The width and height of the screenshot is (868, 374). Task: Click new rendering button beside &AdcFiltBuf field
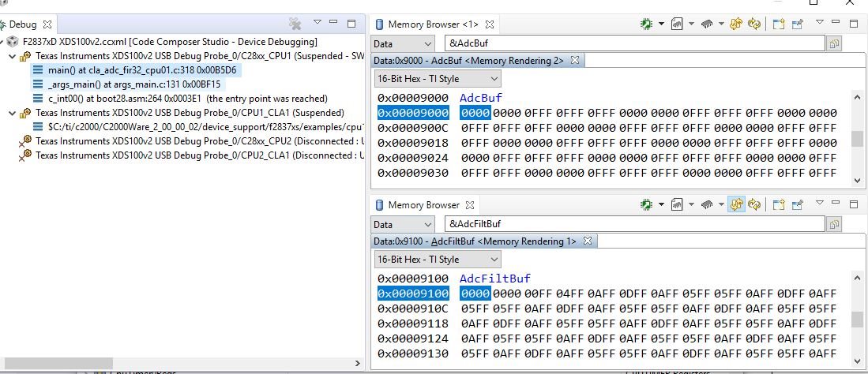[834, 224]
